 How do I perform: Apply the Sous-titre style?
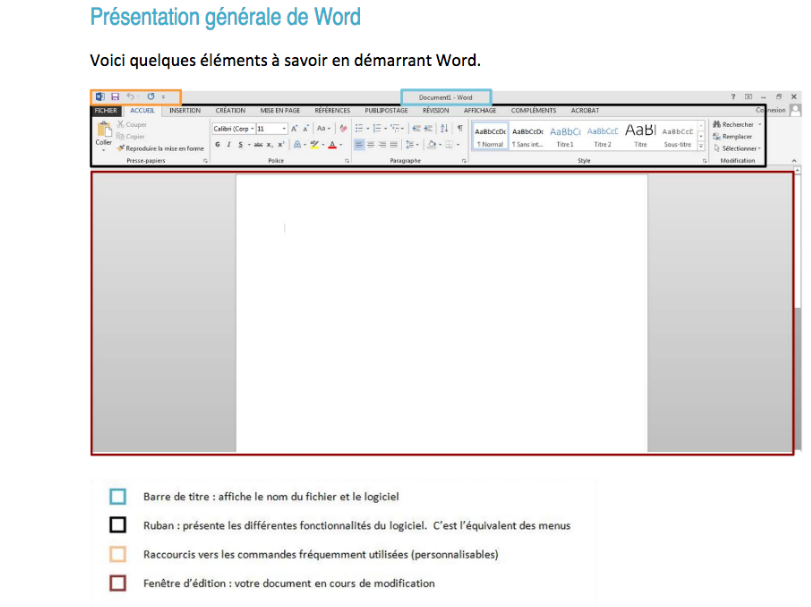click(678, 136)
